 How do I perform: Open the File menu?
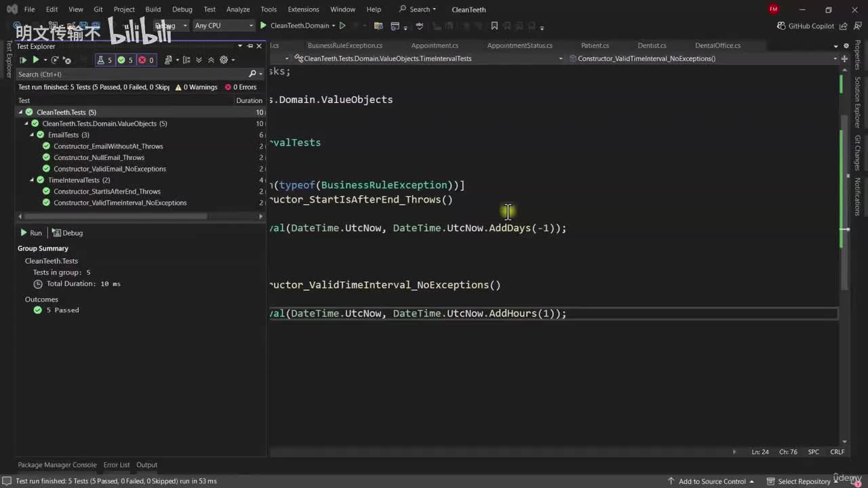point(29,9)
